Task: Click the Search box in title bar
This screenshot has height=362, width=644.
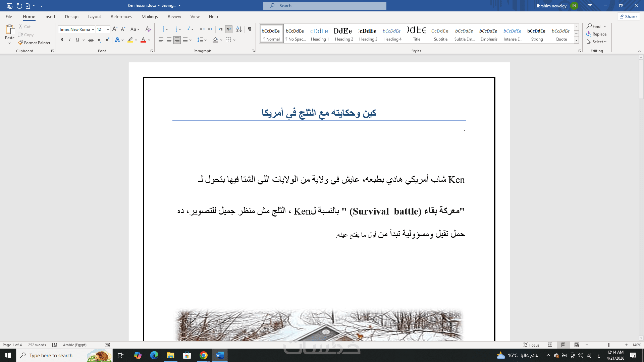Action: click(324, 6)
